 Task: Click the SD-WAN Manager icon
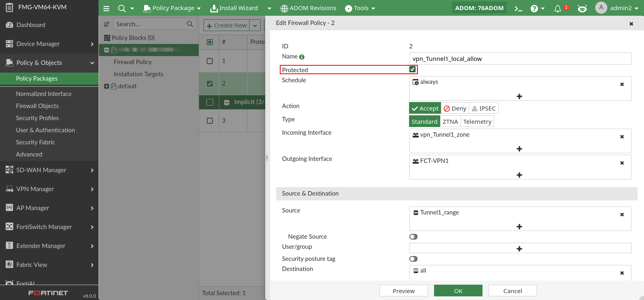9,170
